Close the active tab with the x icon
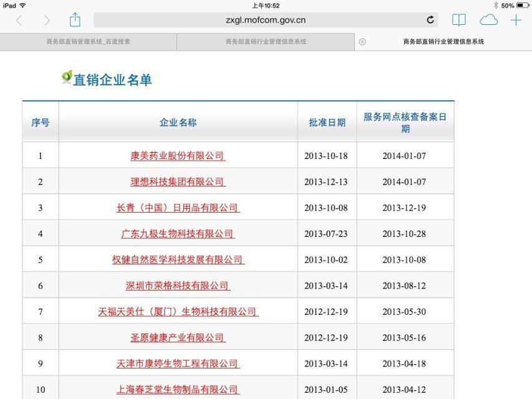 (362, 42)
